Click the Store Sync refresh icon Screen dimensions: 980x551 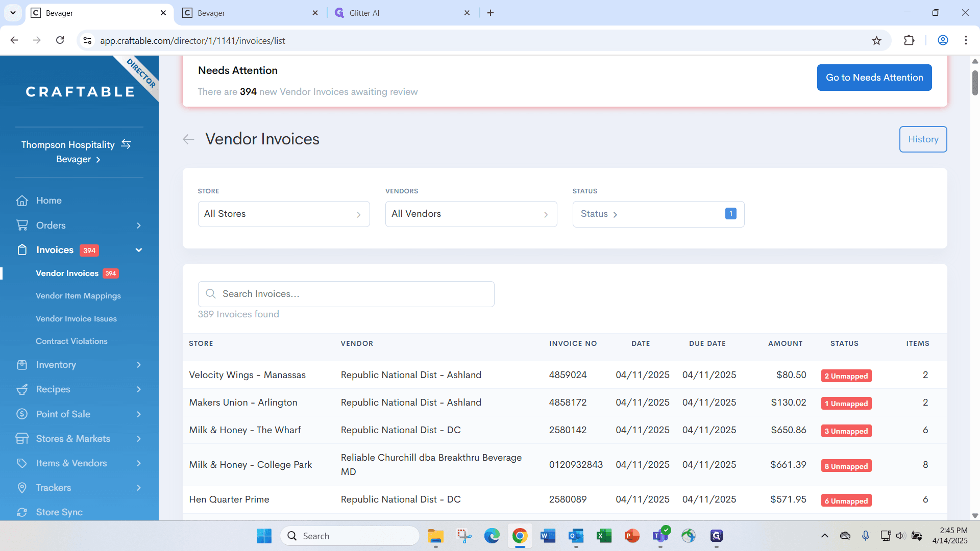tap(22, 512)
